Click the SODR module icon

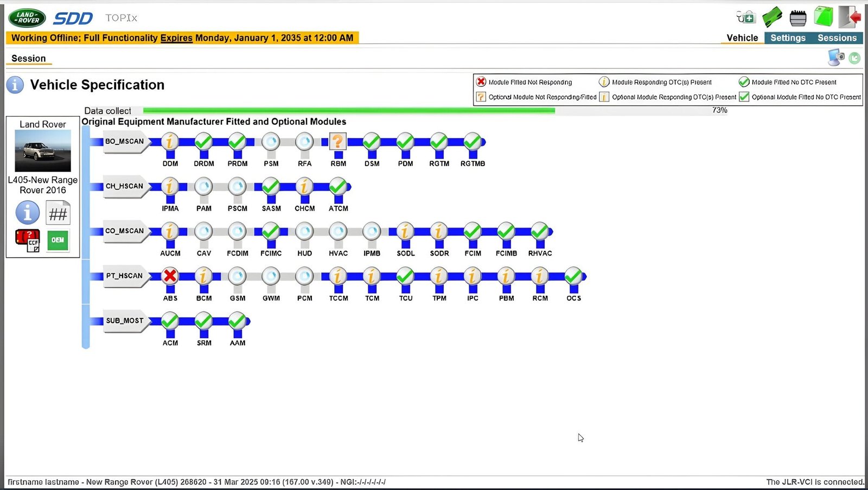[x=439, y=232]
